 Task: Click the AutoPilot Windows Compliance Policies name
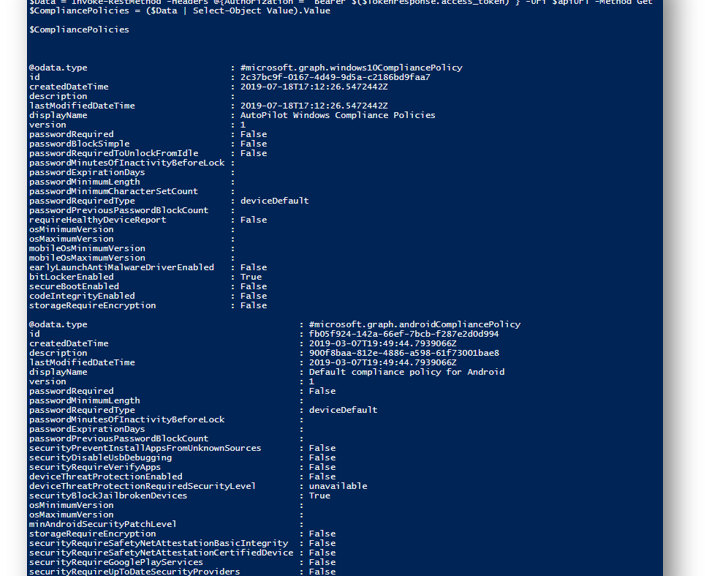338,115
